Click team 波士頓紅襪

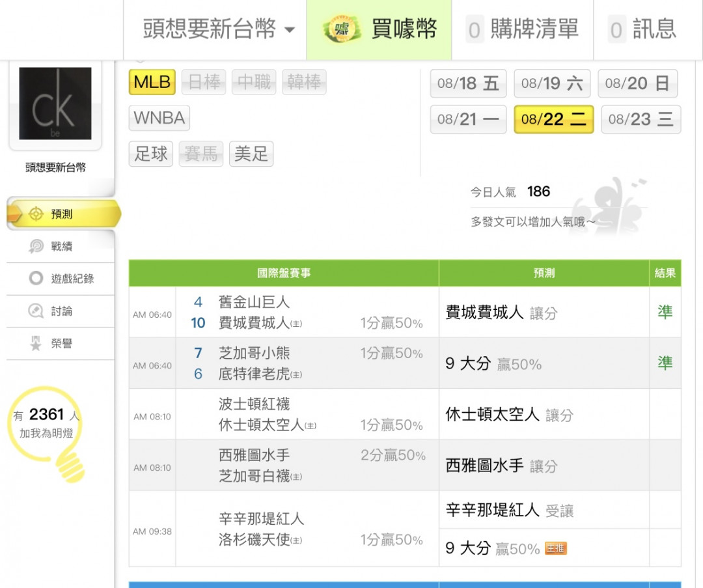coord(255,404)
